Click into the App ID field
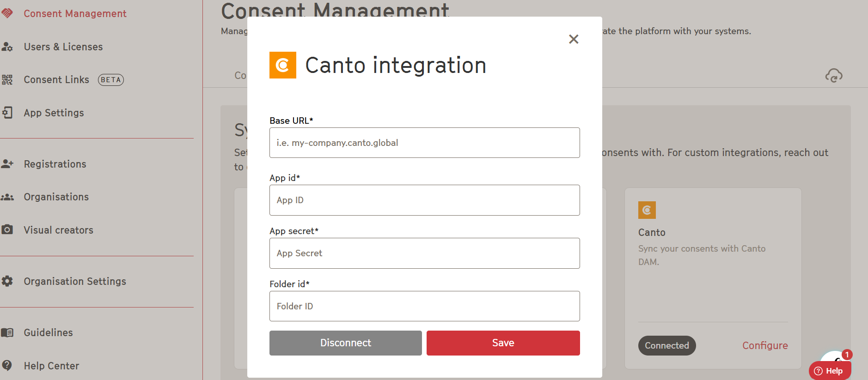 tap(425, 200)
